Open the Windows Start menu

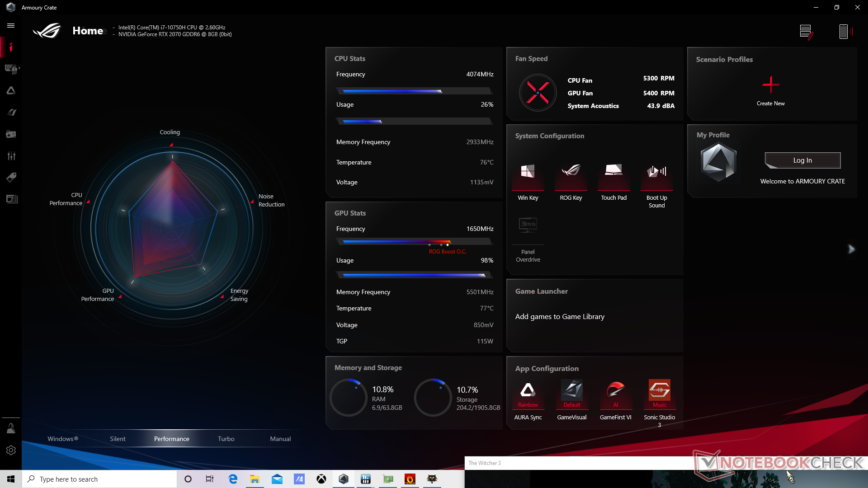tap(11, 479)
